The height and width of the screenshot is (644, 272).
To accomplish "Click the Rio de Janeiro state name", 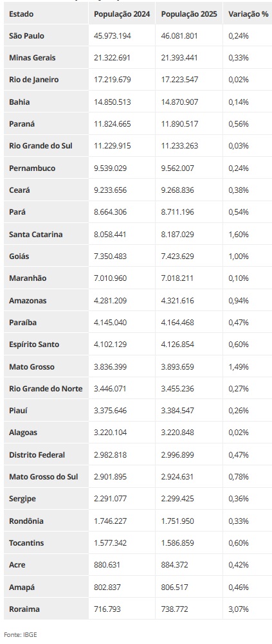I will (33, 80).
